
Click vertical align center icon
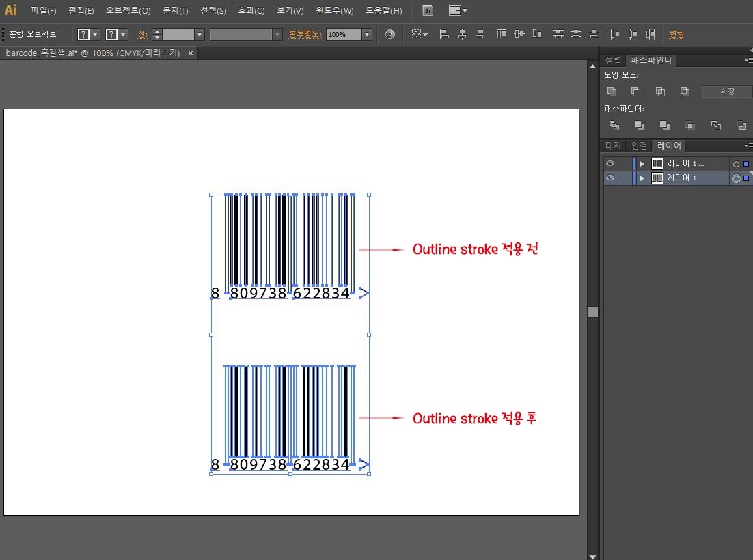(x=519, y=34)
